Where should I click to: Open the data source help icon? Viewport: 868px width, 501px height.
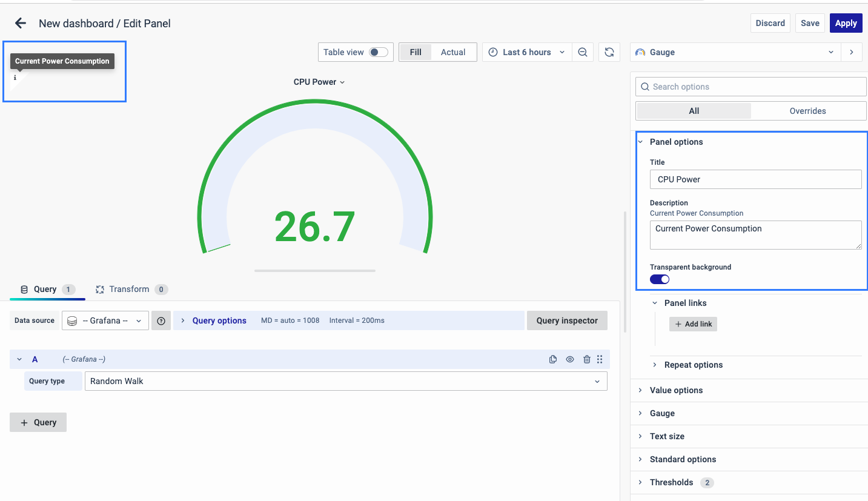pyautogui.click(x=161, y=320)
